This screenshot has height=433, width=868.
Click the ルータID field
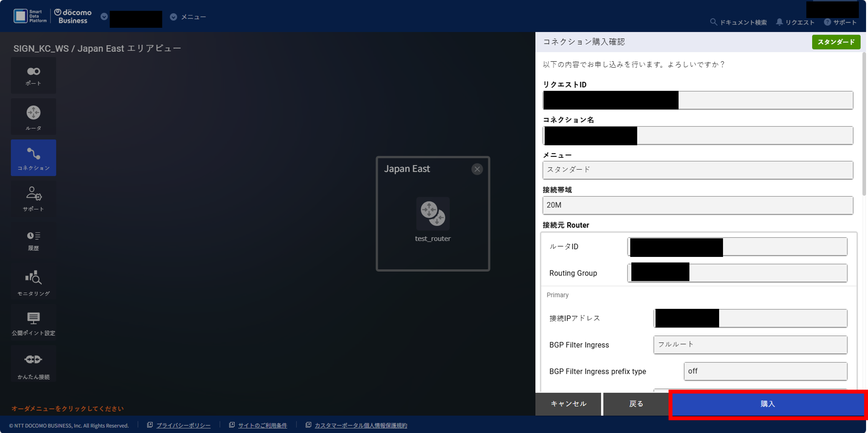click(x=737, y=247)
